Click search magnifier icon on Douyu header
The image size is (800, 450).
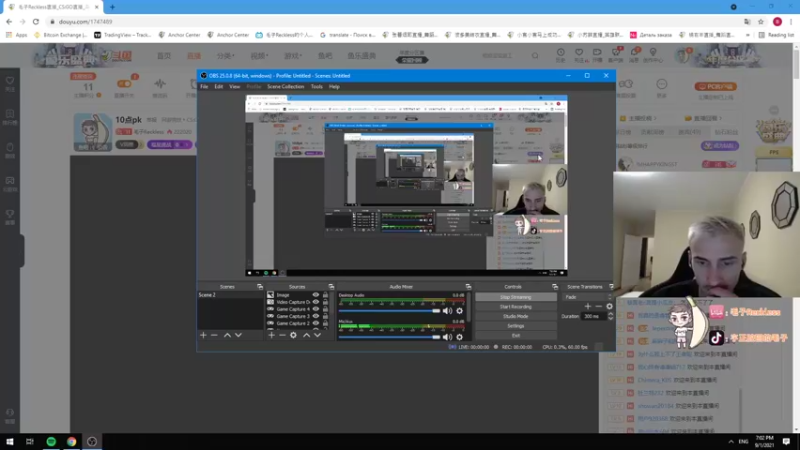pos(535,56)
